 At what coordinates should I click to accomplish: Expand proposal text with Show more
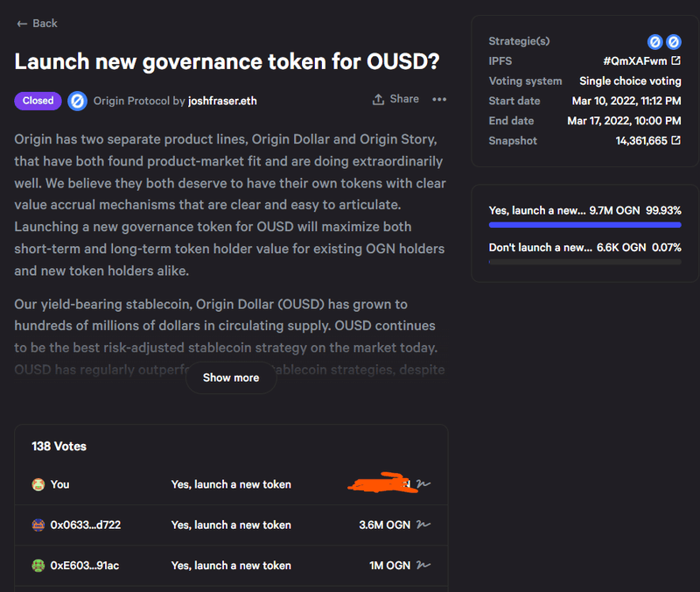[x=231, y=377]
